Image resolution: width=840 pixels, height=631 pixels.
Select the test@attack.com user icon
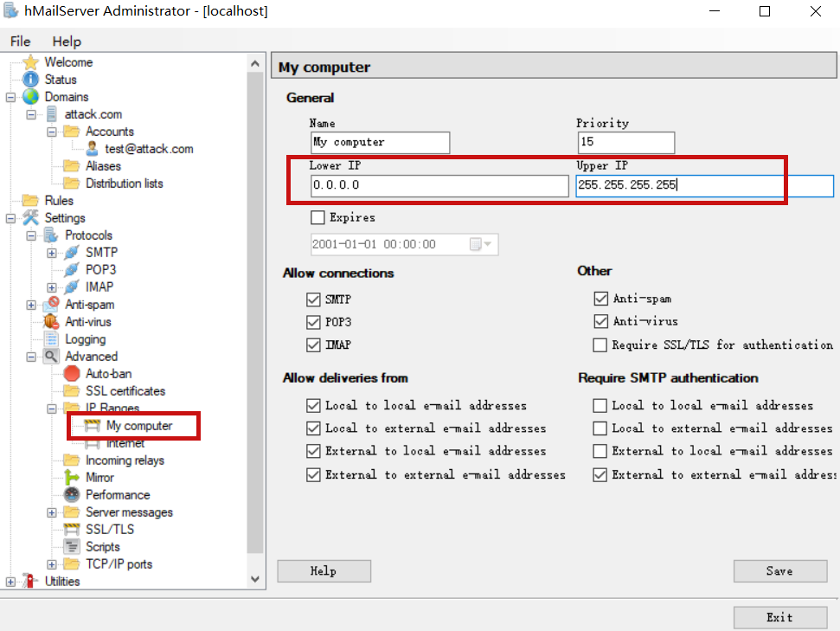coord(93,149)
